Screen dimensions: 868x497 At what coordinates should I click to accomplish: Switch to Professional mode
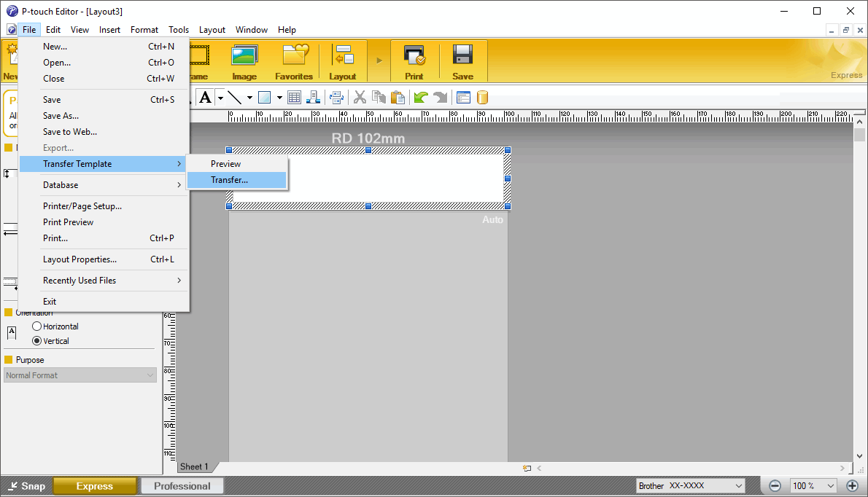pos(182,486)
